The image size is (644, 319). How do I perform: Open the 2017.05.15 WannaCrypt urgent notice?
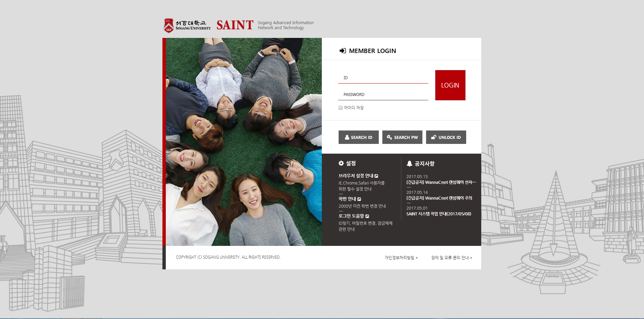tap(441, 182)
